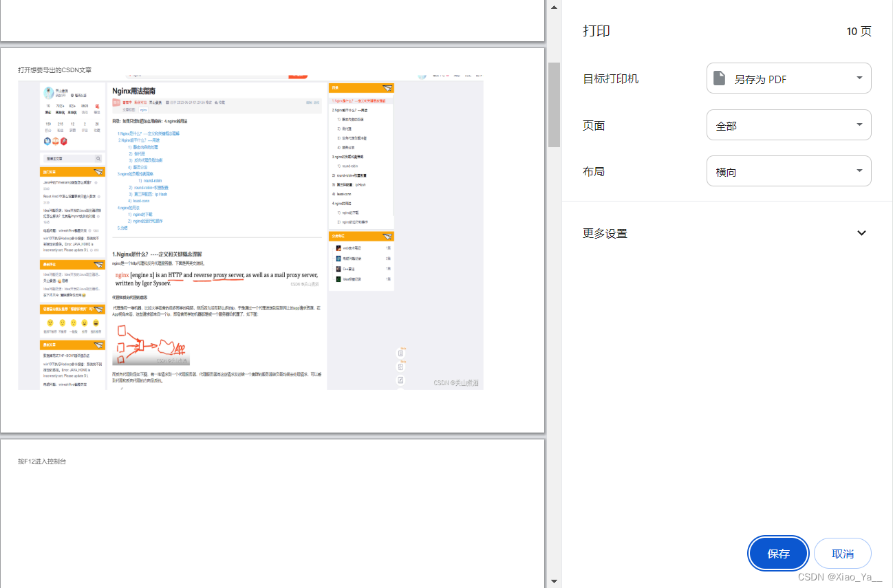893x588 pixels.
Task: Select the nginx tag under the article title
Action: pyautogui.click(x=142, y=110)
